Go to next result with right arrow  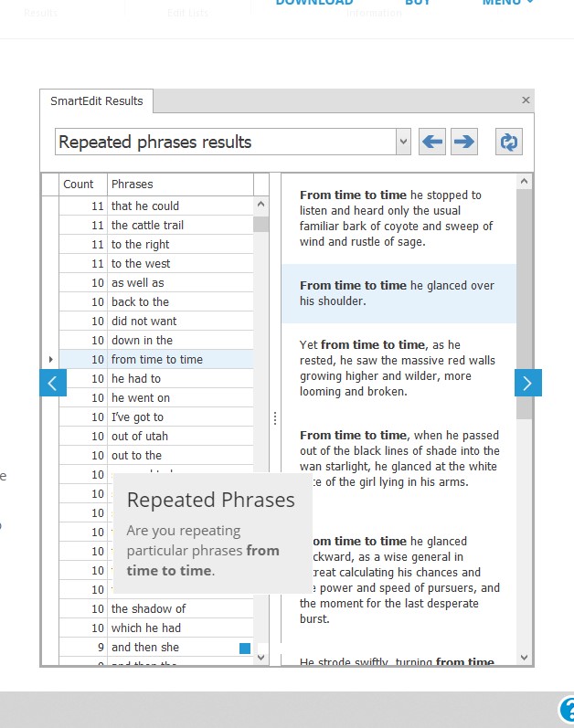click(464, 142)
